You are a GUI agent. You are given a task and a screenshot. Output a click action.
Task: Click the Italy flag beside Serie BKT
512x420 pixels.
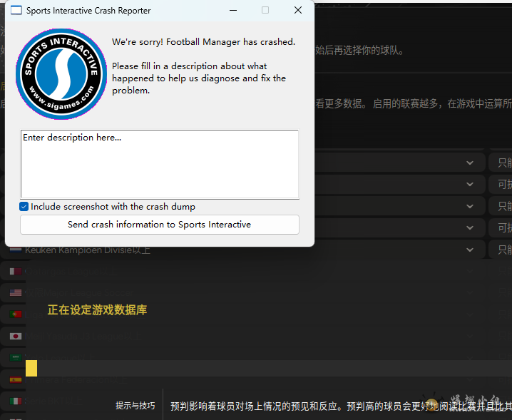tap(16, 401)
